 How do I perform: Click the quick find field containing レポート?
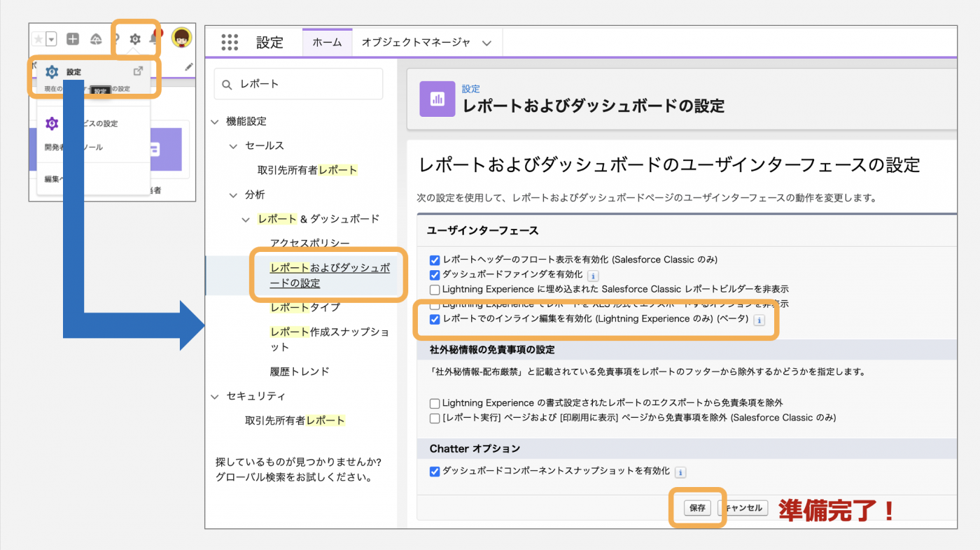point(299,84)
